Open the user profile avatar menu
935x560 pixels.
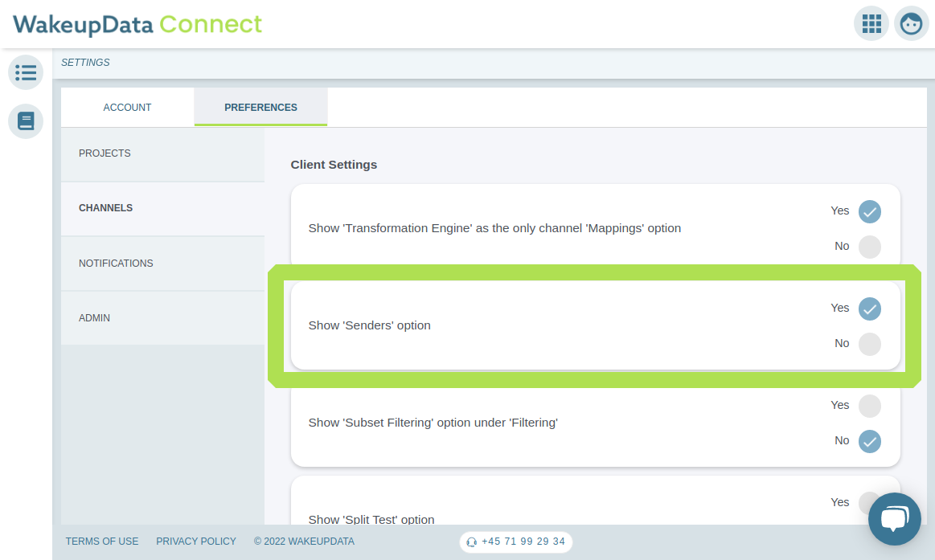[x=911, y=24]
